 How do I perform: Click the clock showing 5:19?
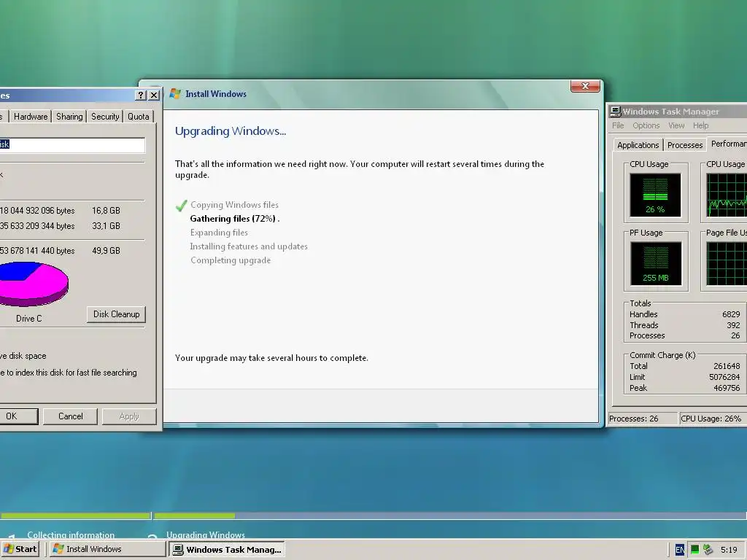[729, 550]
